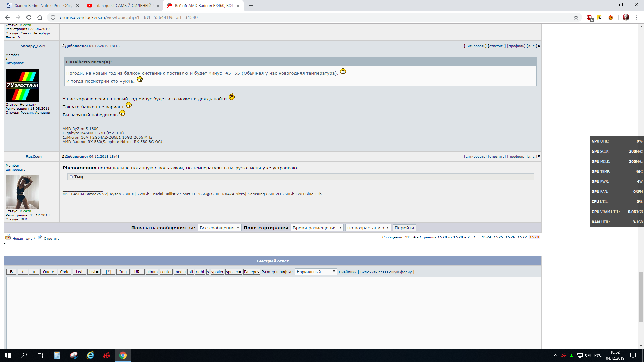The height and width of the screenshot is (362, 644).
Task: Bookmark this page with star icon
Action: (576, 17)
